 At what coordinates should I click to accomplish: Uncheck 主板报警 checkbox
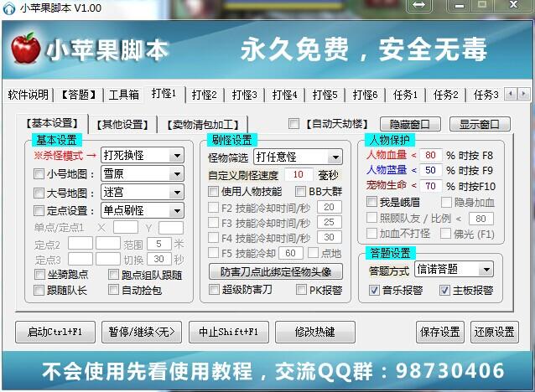(444, 290)
